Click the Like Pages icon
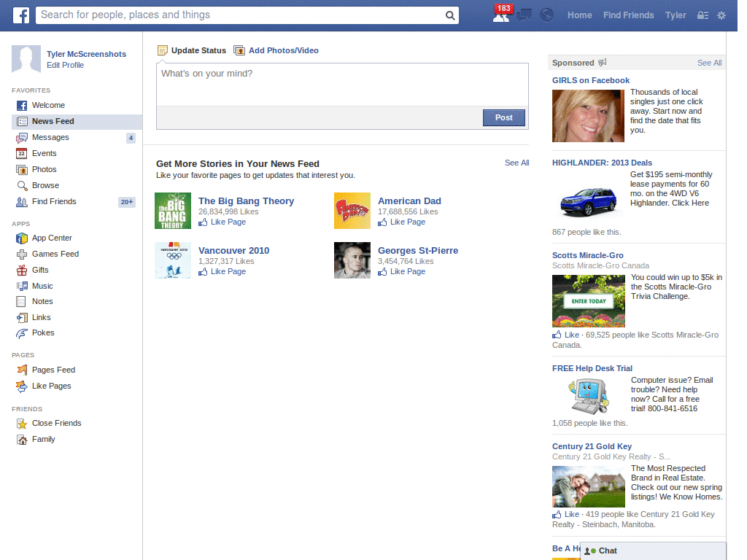 point(21,386)
